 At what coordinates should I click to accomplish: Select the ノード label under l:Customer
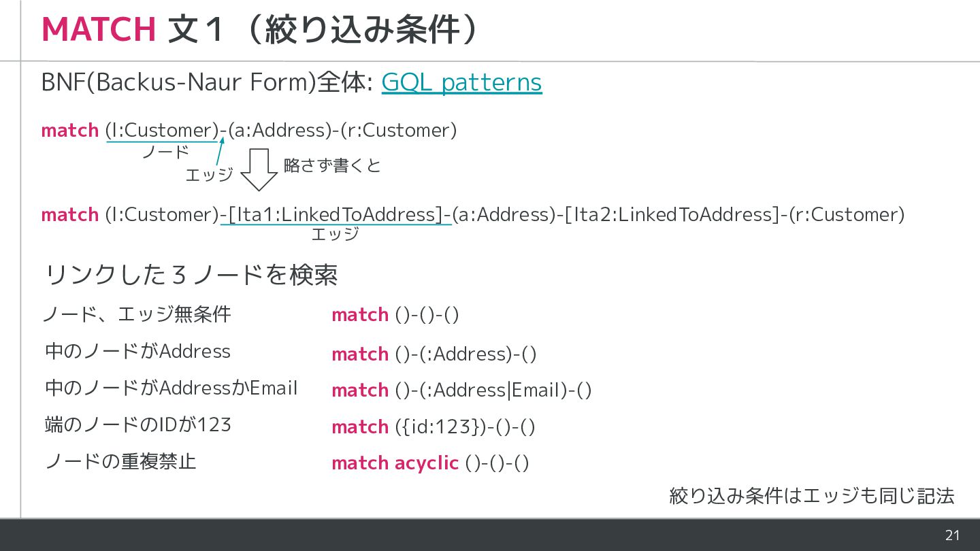pyautogui.click(x=165, y=152)
